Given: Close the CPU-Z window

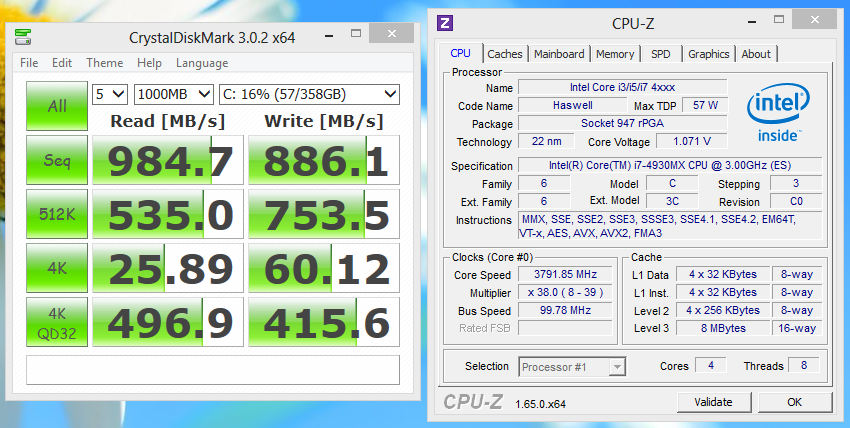Looking at the screenshot, I should click(x=816, y=20).
